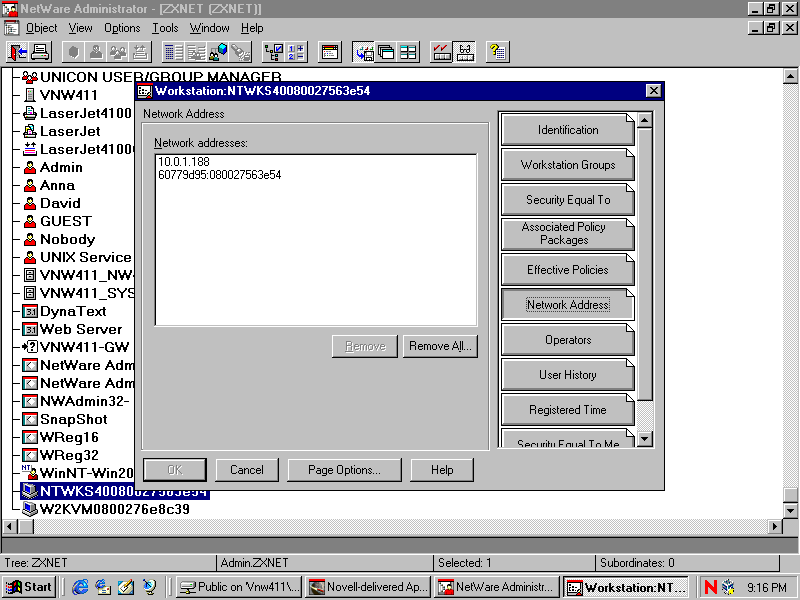
Task: Open the User History page
Action: click(568, 375)
